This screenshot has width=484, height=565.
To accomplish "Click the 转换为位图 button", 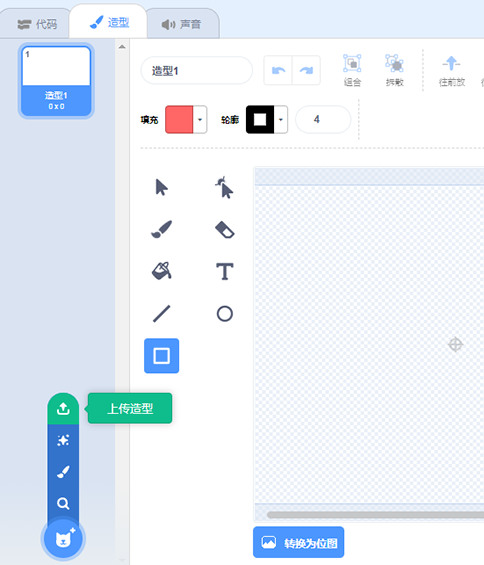I will [298, 542].
